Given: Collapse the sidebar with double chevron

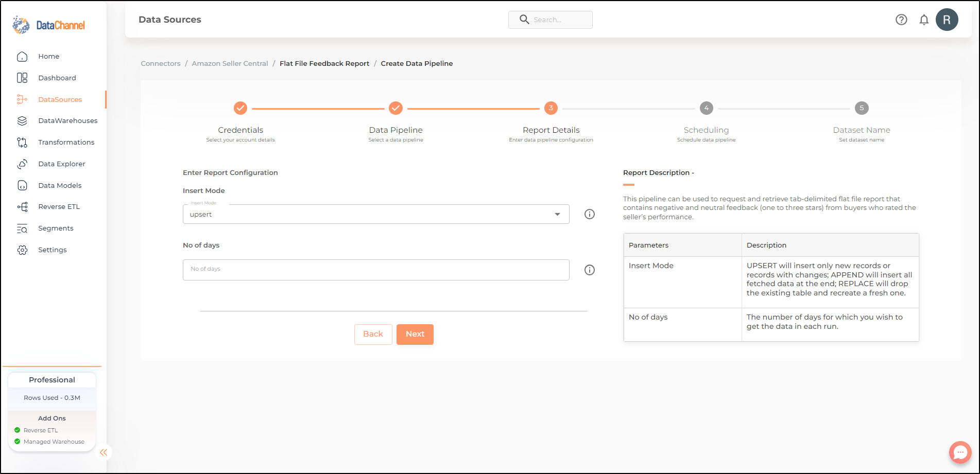Looking at the screenshot, I should coord(104,452).
